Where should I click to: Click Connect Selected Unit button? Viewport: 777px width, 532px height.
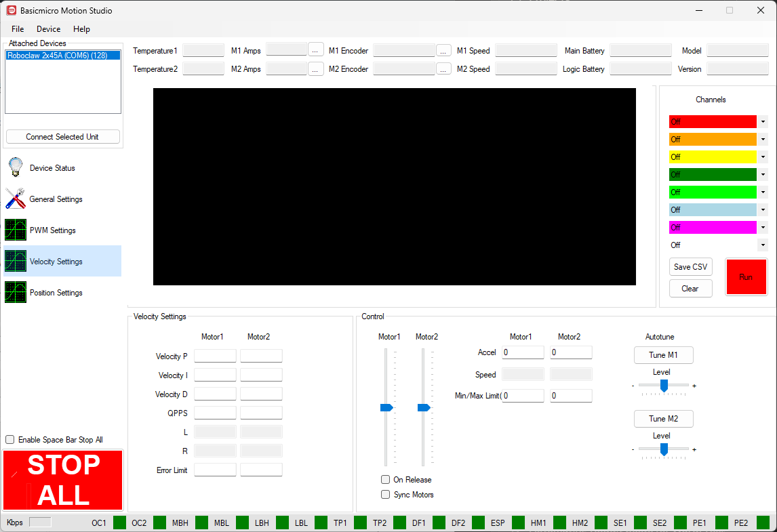(62, 137)
